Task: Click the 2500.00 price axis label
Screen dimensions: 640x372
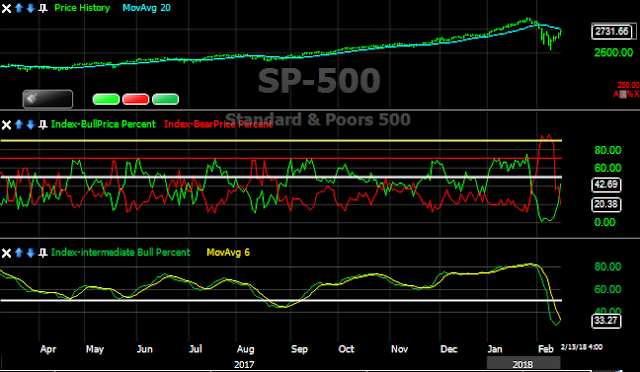Action: tap(613, 53)
